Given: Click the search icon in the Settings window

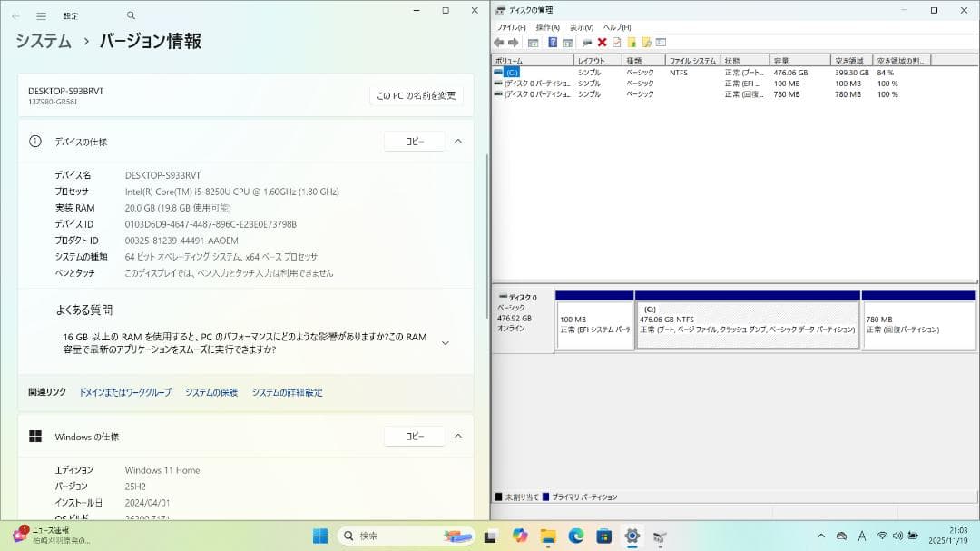Looking at the screenshot, I should click(130, 15).
